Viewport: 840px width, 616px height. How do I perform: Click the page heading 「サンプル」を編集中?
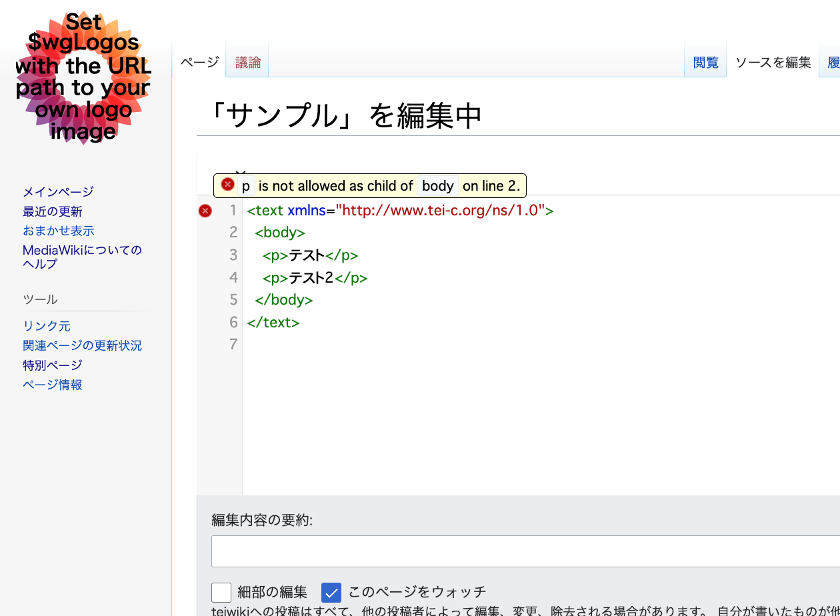(344, 116)
